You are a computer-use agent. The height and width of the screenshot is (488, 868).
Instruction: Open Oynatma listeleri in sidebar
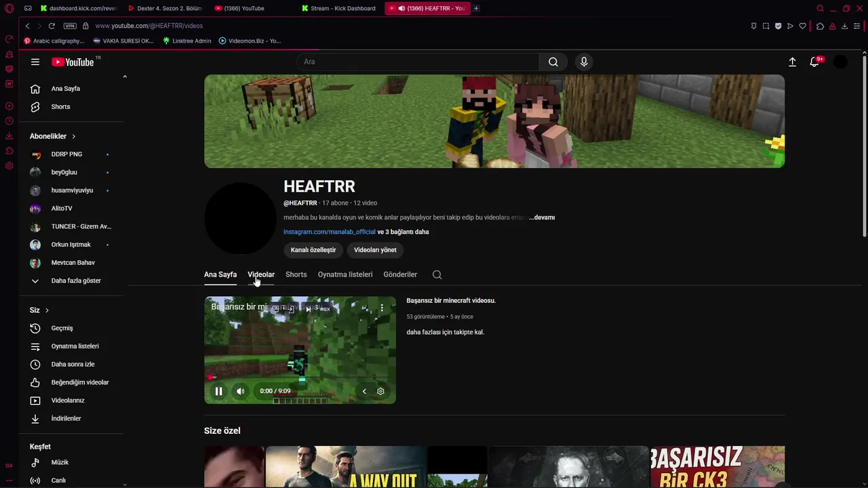(x=73, y=346)
